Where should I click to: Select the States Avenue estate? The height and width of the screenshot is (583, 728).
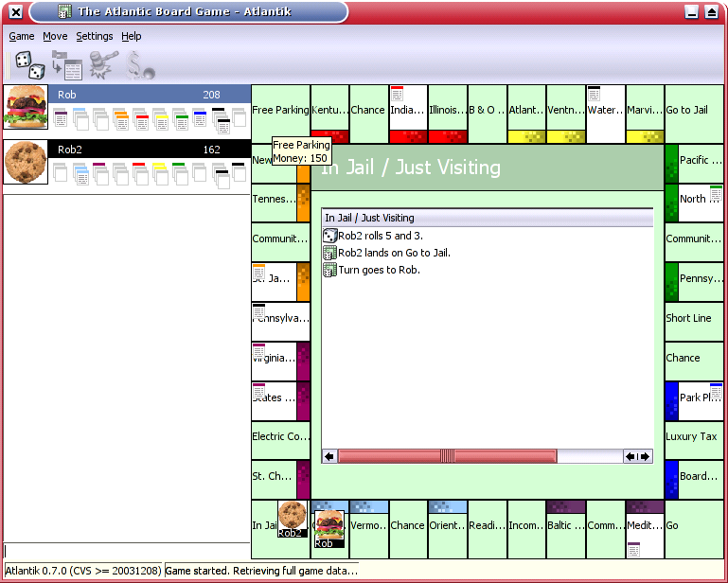point(280,400)
